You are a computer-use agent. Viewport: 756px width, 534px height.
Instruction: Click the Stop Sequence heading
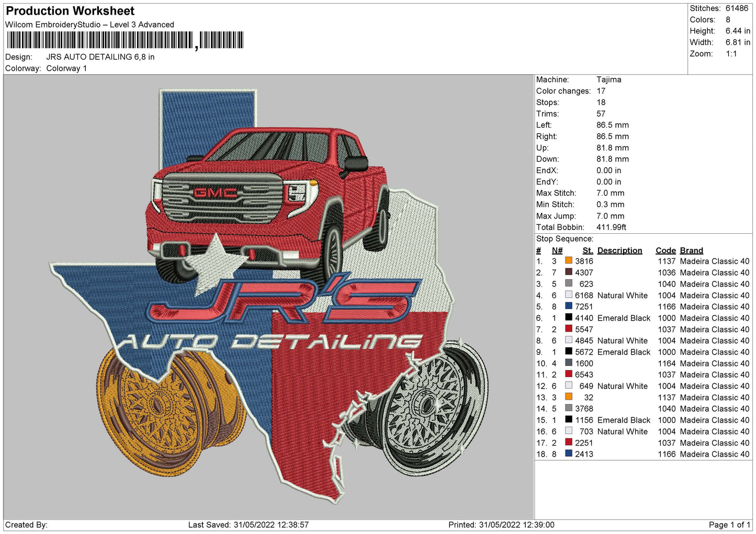tap(565, 238)
